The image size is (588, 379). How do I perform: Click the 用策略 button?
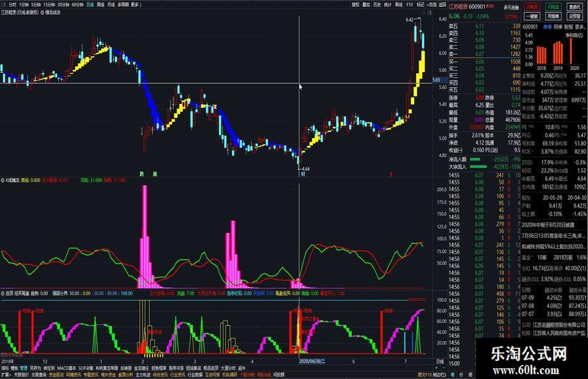[553, 16]
